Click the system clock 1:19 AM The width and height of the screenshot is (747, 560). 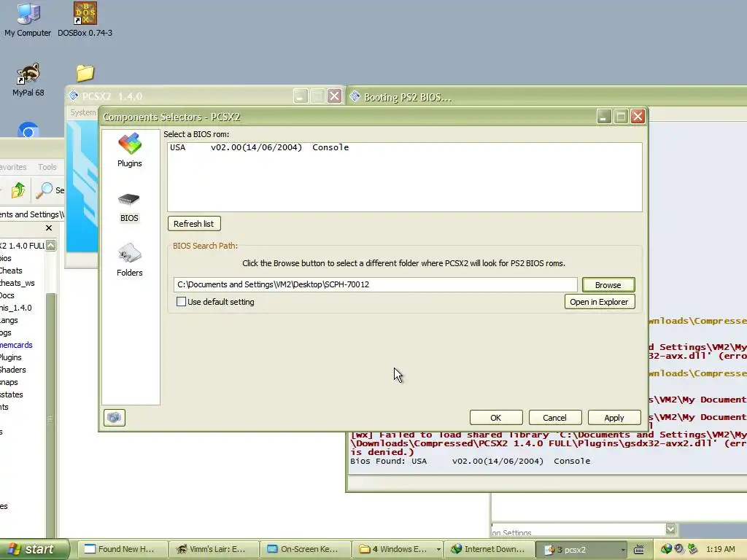point(720,549)
